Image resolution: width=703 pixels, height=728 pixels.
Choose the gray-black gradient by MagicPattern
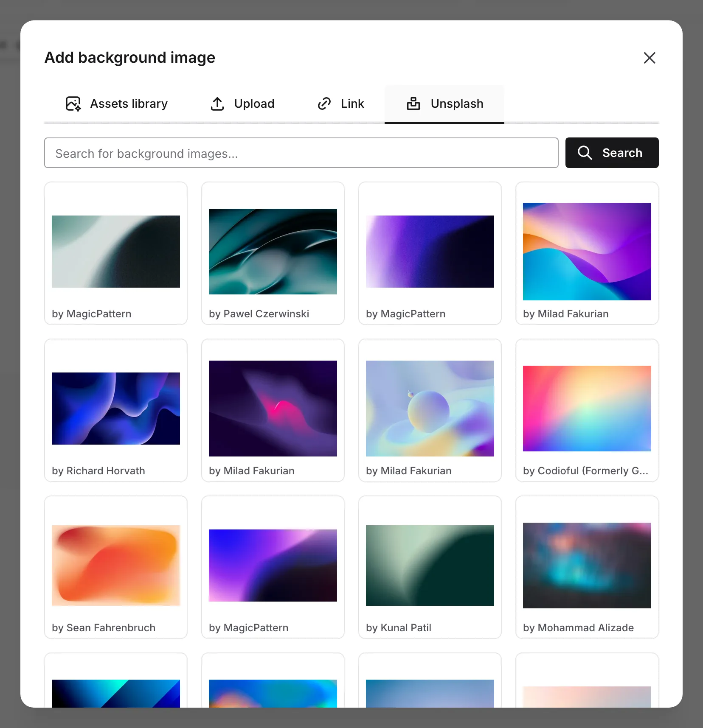[x=116, y=252]
